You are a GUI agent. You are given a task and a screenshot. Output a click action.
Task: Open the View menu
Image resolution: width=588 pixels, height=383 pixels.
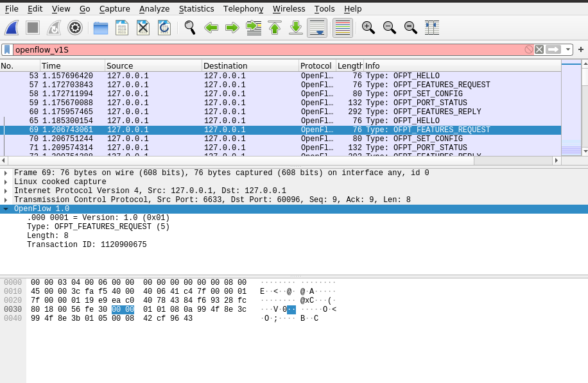(61, 8)
